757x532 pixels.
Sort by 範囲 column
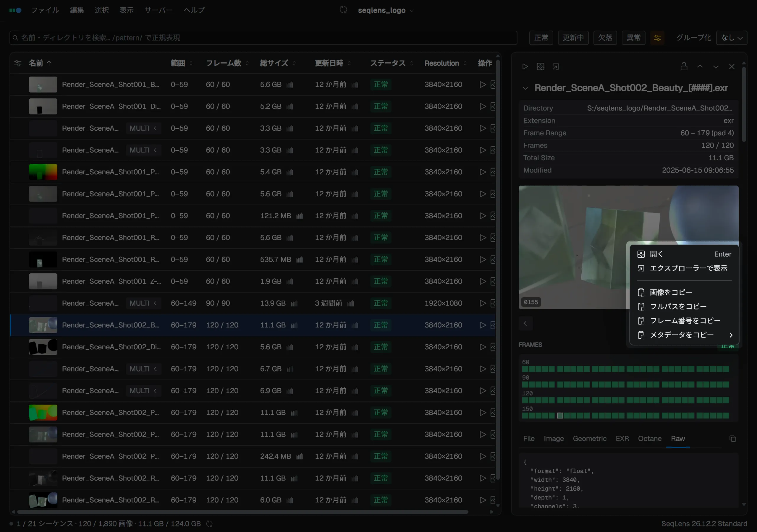pos(181,63)
